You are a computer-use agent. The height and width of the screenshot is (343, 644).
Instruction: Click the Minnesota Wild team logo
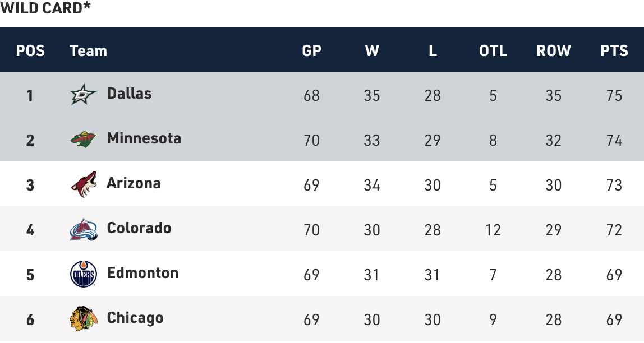click(84, 140)
